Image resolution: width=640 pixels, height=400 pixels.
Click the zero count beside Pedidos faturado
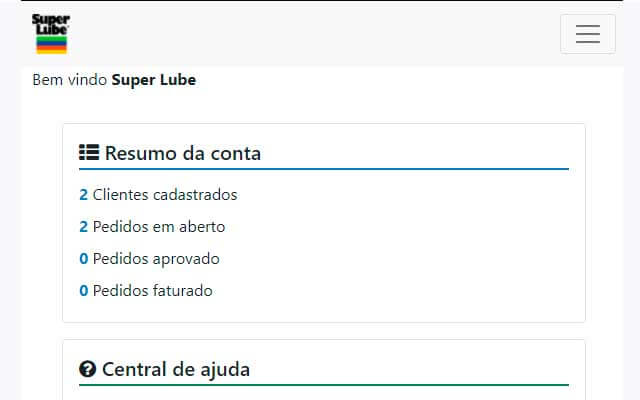(84, 291)
